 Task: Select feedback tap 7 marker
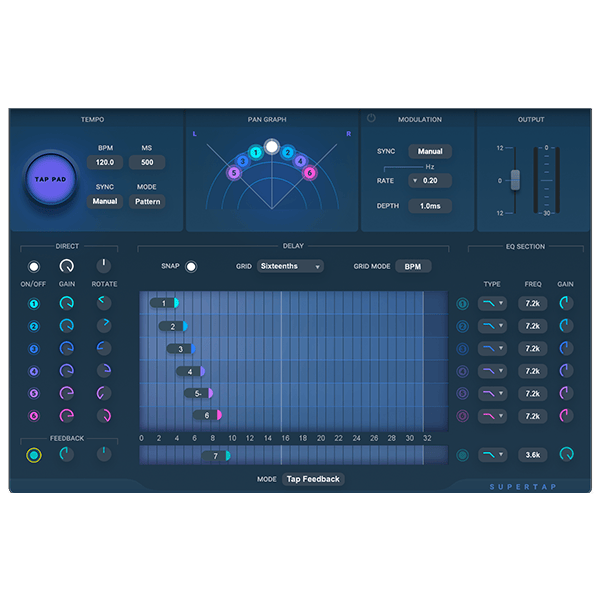tap(216, 456)
